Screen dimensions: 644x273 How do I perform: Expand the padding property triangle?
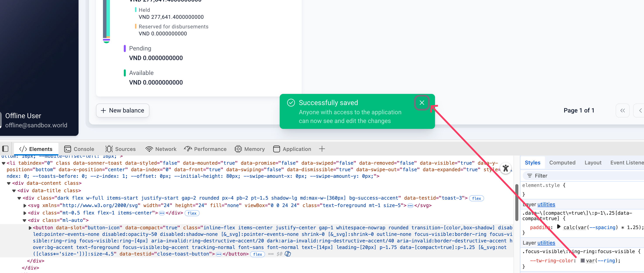tap(558, 227)
